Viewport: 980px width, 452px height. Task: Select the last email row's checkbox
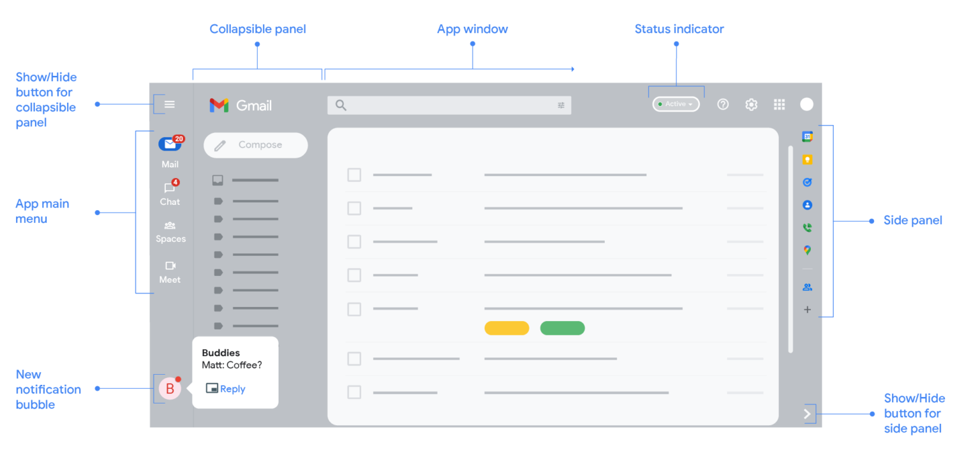pos(354,393)
